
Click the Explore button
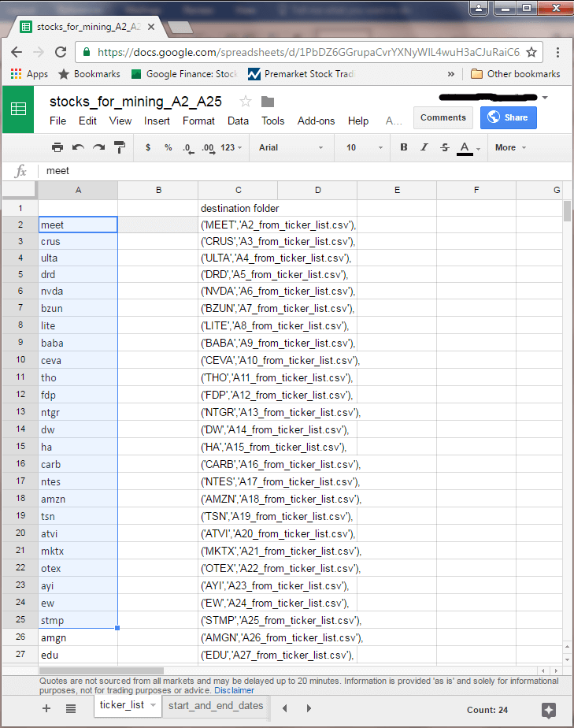(x=549, y=710)
